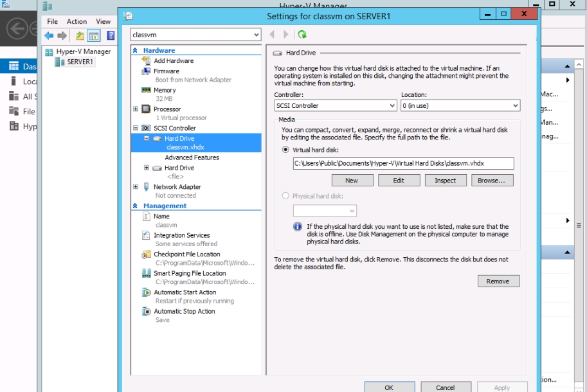Click the blue Help icon in Hyper-V toolbar
This screenshot has height=392, width=587.
point(111,35)
